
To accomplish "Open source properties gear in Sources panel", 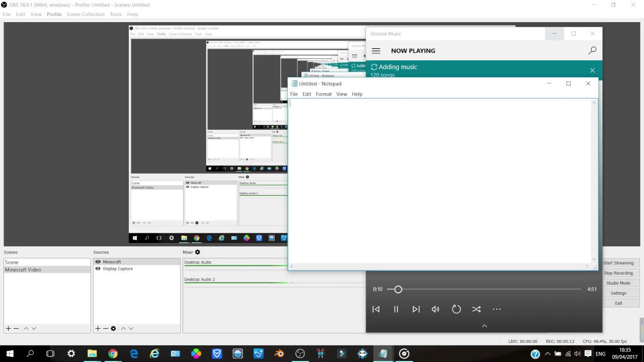I will pos(113,328).
